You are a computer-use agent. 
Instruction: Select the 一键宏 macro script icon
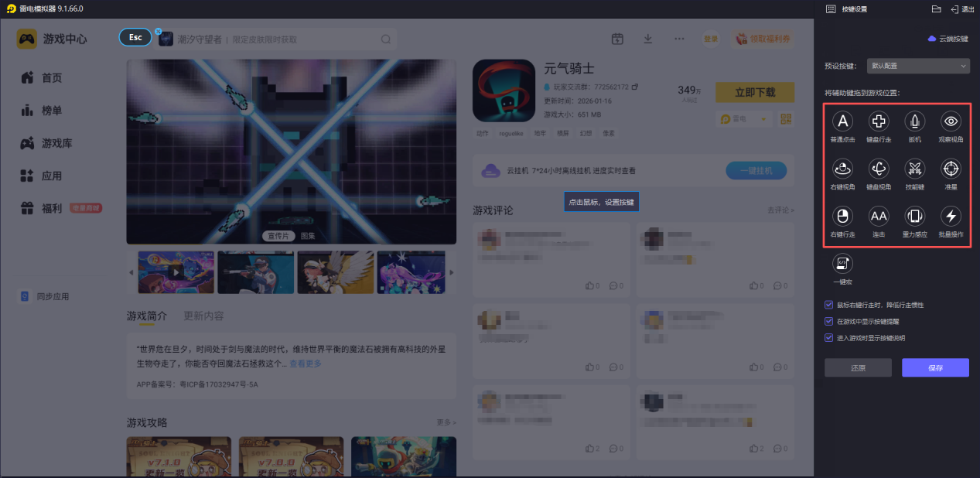(x=843, y=264)
